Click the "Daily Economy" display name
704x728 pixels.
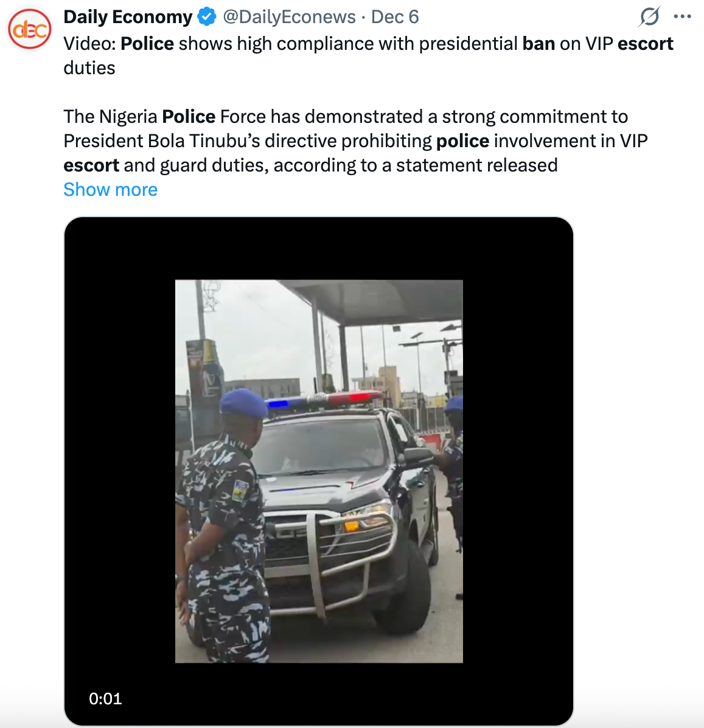point(128,17)
